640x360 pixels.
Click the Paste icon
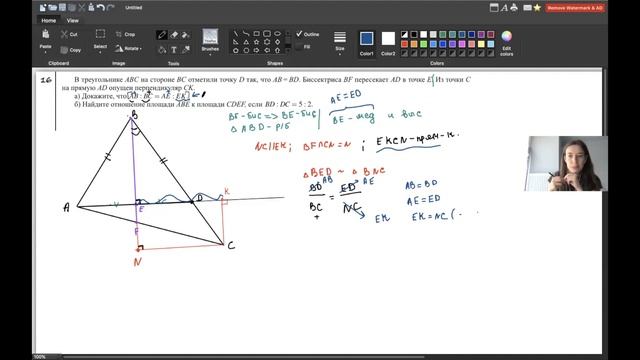click(x=45, y=34)
